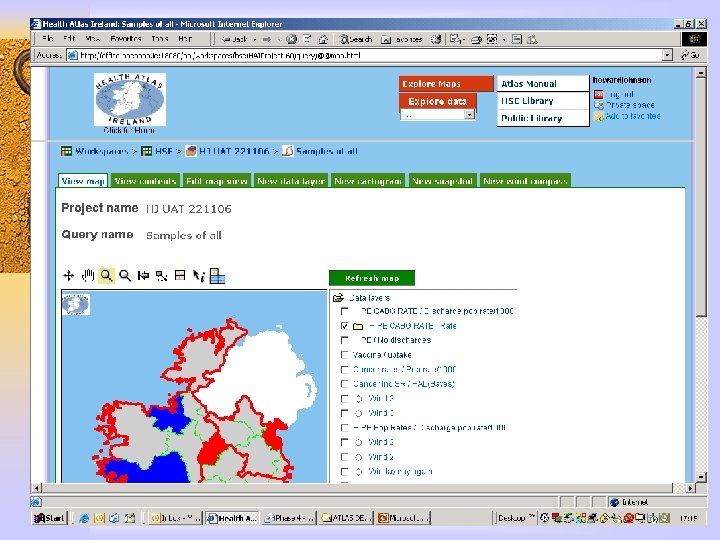Viewport: 720px width, 540px height.
Task: Click the Internet Explorer quick launch icon
Action: coord(84,518)
